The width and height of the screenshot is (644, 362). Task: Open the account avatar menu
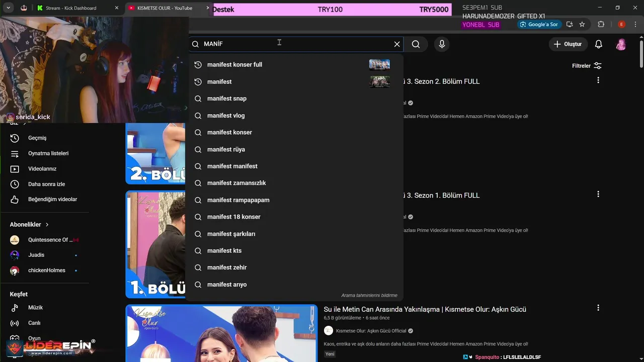click(621, 44)
